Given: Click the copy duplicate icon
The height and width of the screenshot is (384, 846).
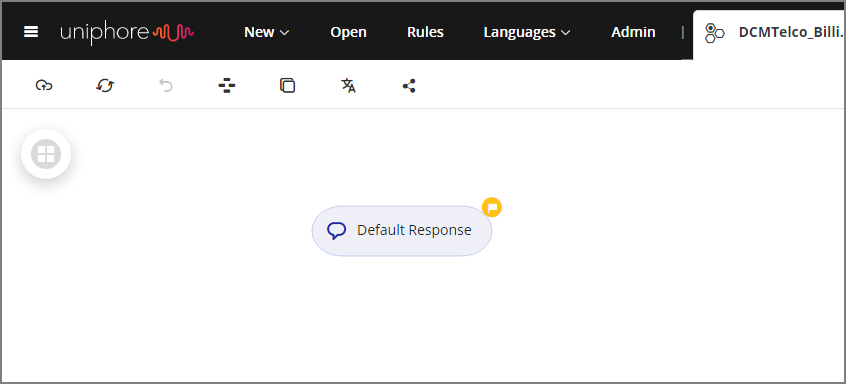Looking at the screenshot, I should [x=288, y=85].
